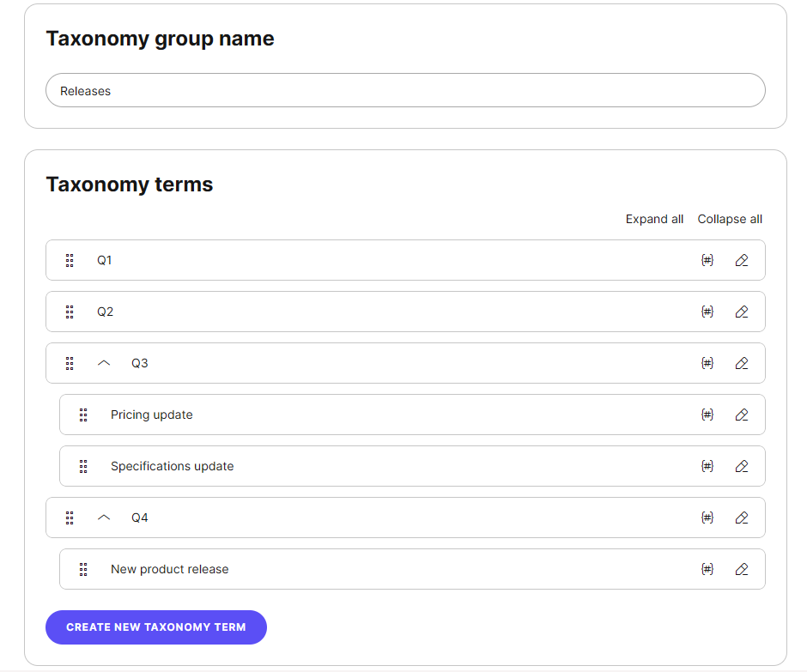Screen dimensions: 807x672
Task: Open the edit pencil for Q2 term
Action: tap(742, 312)
